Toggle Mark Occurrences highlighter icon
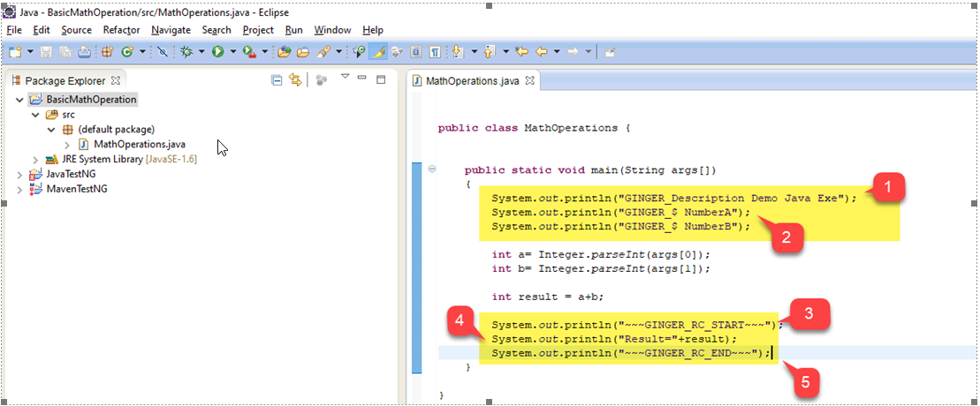Screen dimensions: 980x406 [x=377, y=52]
